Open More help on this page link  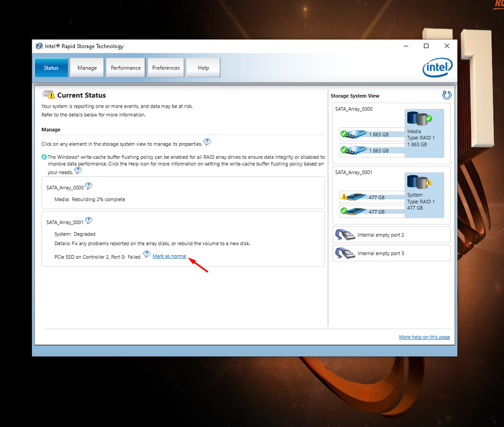click(x=424, y=337)
